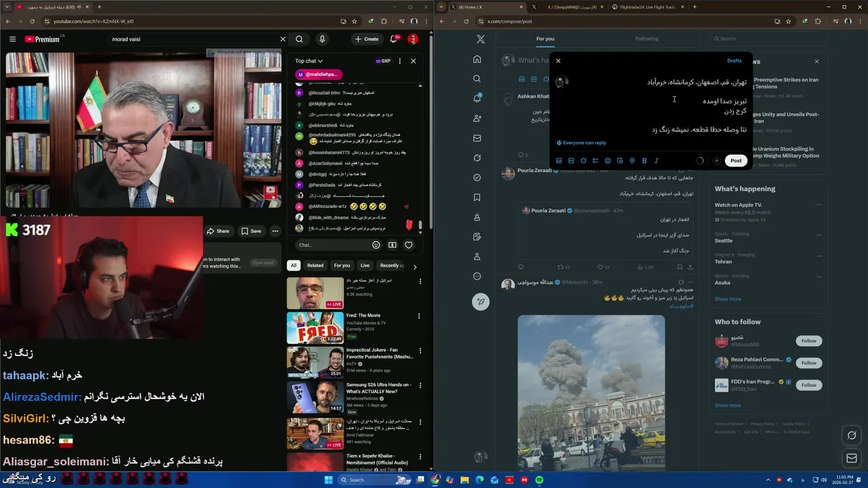868x488 pixels.
Task: Click the YouTube search magnifier button
Action: 299,39
